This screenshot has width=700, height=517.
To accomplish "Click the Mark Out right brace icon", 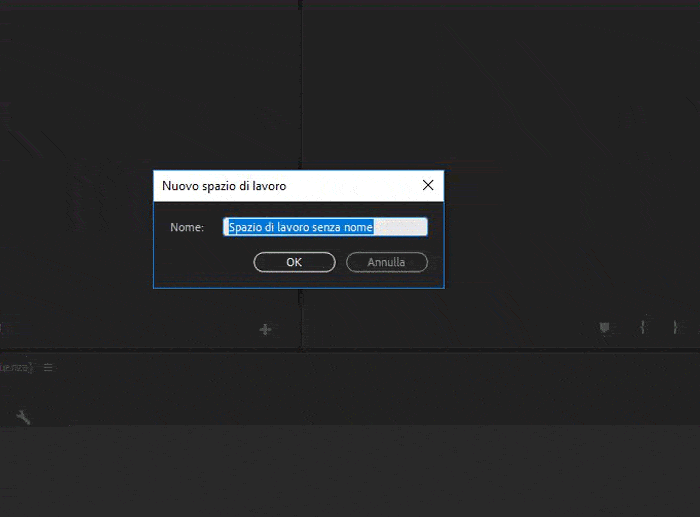I will (x=675, y=328).
